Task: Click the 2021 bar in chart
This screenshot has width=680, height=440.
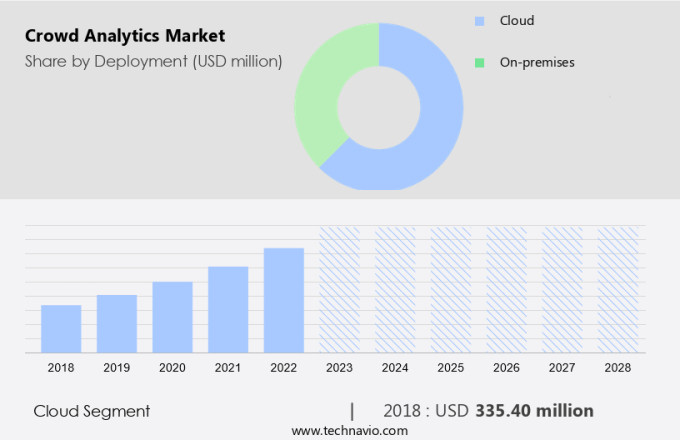Action: pyautogui.click(x=228, y=309)
